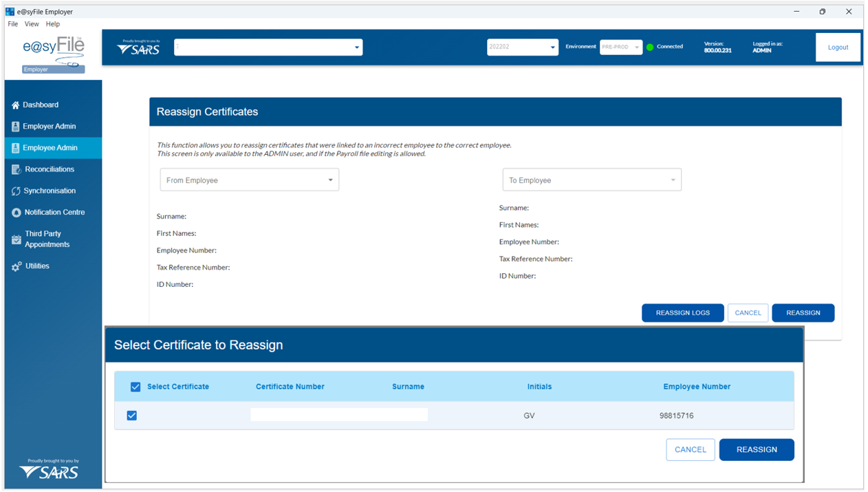Click the Synchronisation arrows icon
Screen dimensions: 868x492
pos(17,191)
